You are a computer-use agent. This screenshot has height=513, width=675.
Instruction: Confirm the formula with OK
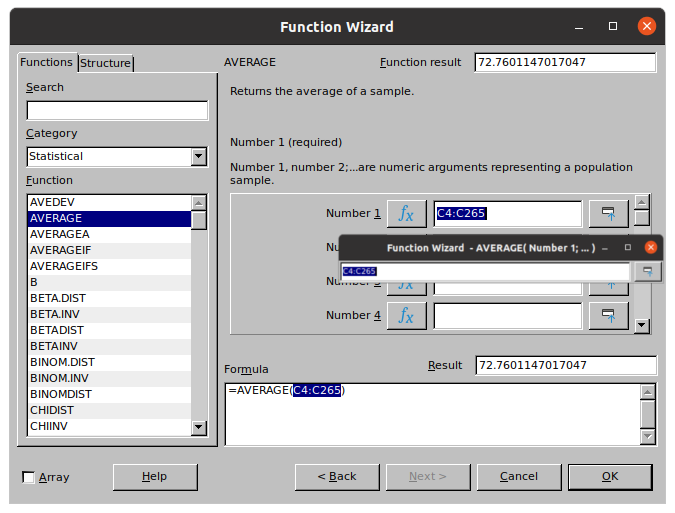610,477
